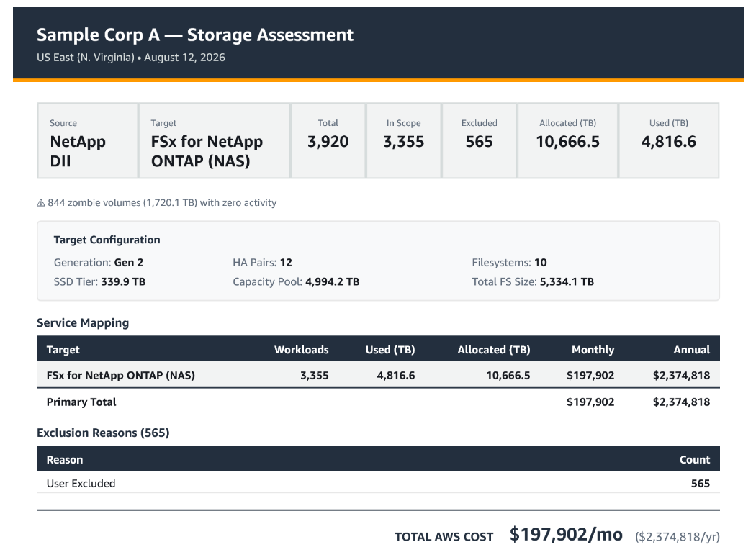Click the 'Annual' column header

[x=692, y=350]
